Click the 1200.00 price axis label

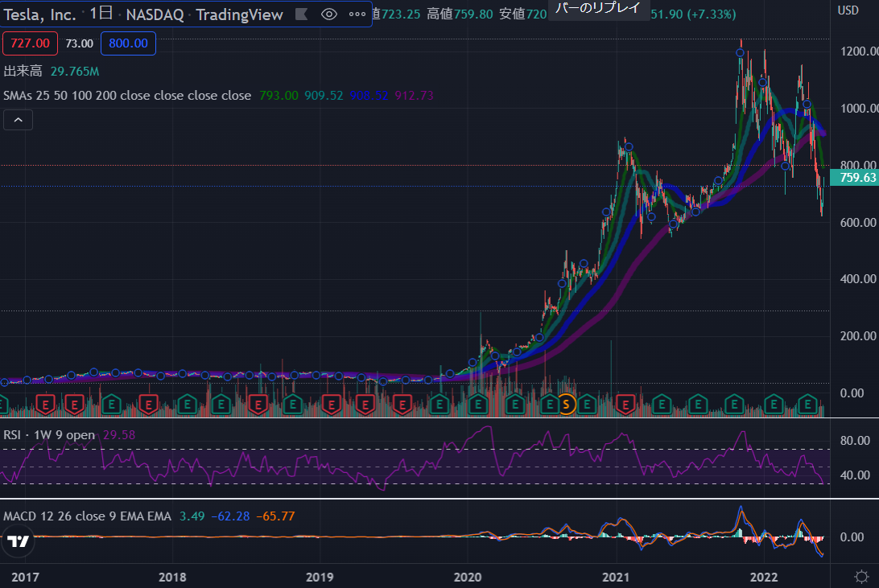point(859,51)
